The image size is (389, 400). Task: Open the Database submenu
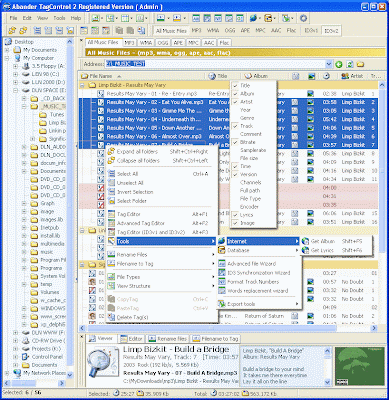tap(259, 250)
